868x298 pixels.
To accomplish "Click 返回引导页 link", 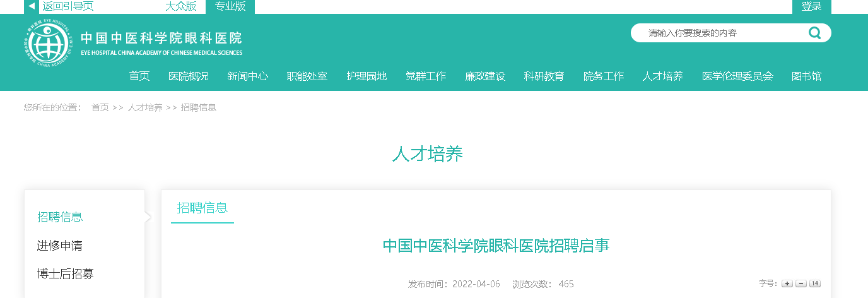I will pos(68,6).
